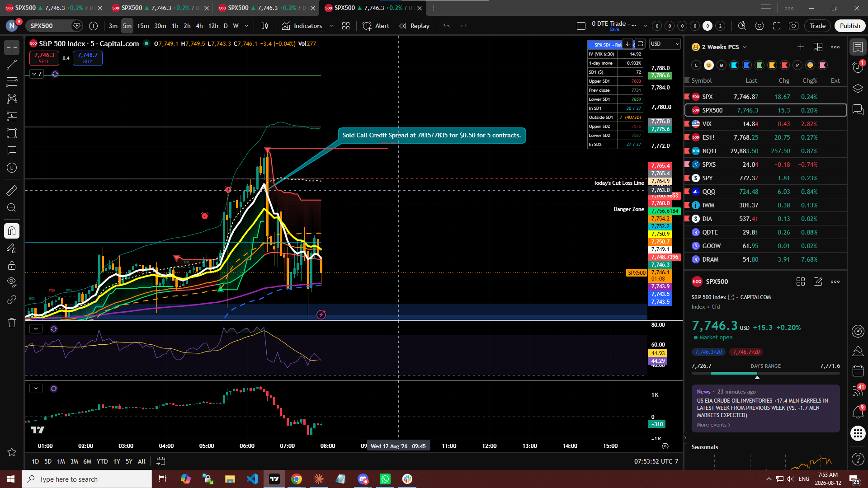868x488 pixels.
Task: Open the news feed icon with 41 badge
Action: (858, 391)
